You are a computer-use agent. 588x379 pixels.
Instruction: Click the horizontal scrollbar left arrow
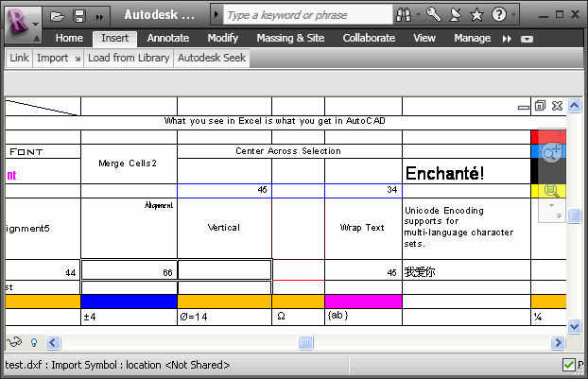(53, 343)
